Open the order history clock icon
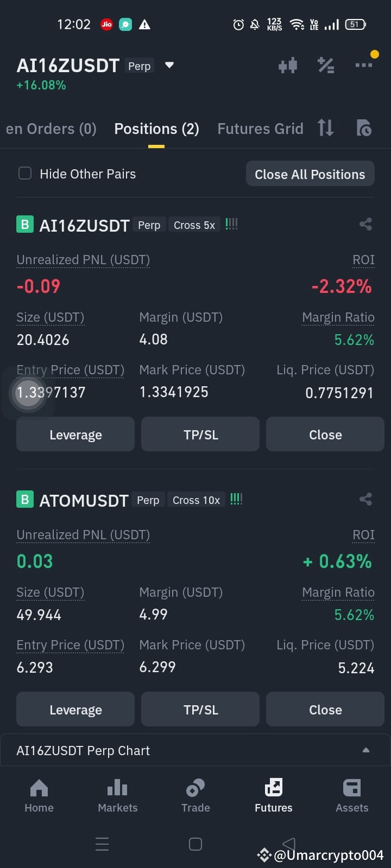Viewport: 391px width, 868px height. (x=364, y=128)
